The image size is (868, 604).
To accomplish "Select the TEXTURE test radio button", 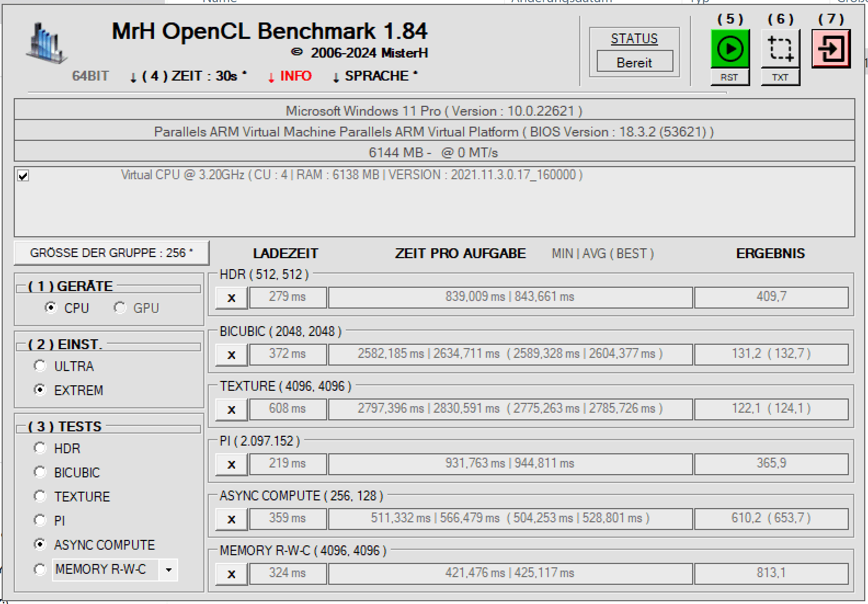I will coord(40,496).
